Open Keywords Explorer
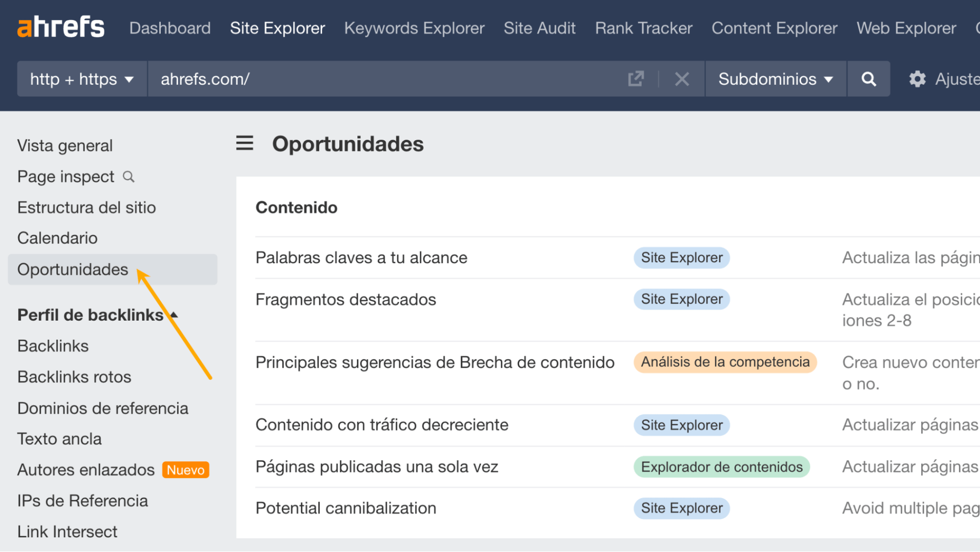The image size is (980, 552). (x=414, y=28)
